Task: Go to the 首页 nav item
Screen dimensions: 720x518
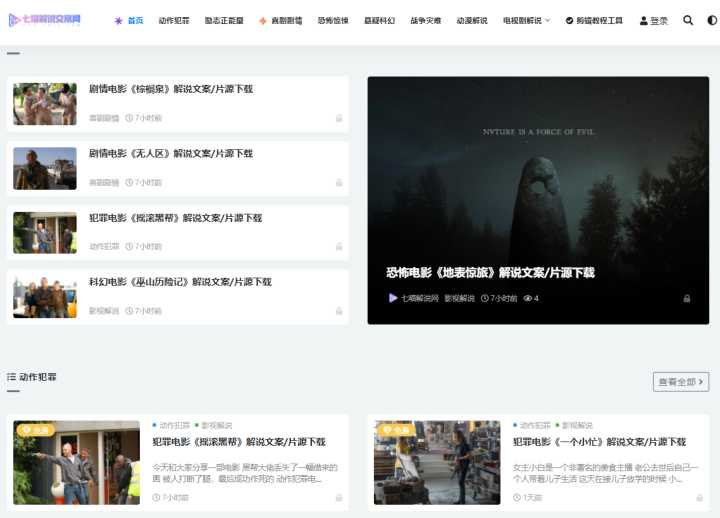Action: tap(135, 21)
